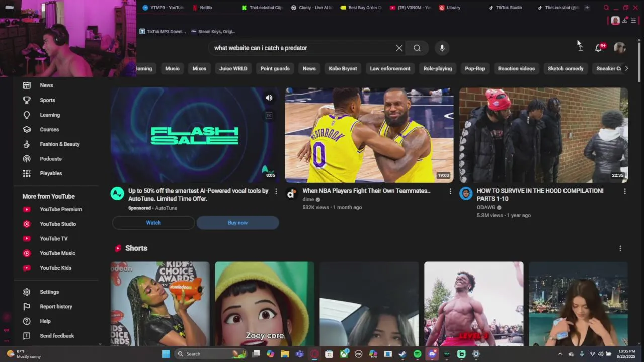The height and width of the screenshot is (362, 644).
Task: Select the Sketch comedy chip
Action: [x=566, y=68]
